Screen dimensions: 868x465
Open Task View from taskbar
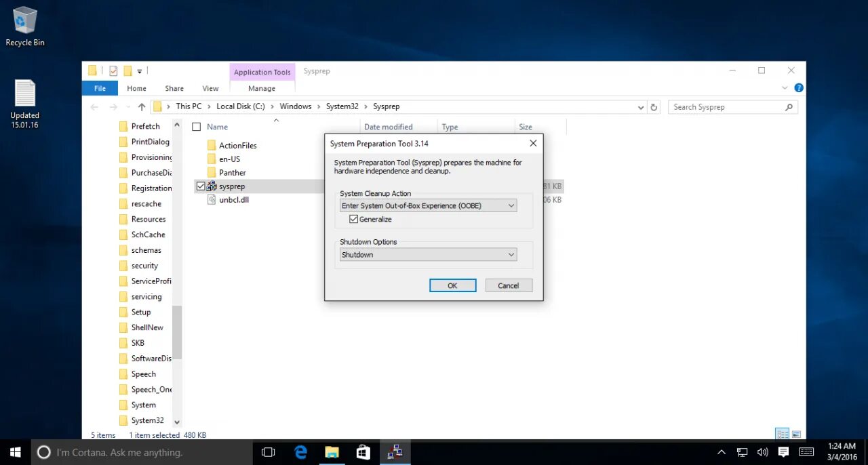pyautogui.click(x=268, y=452)
